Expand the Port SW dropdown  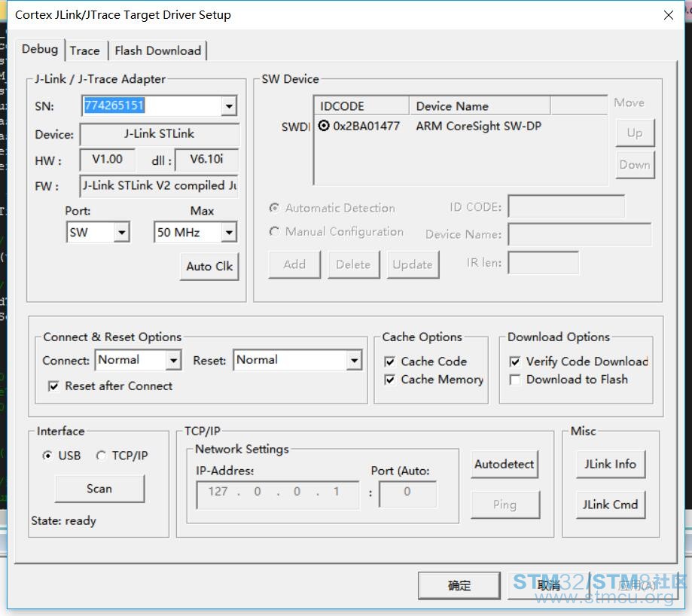[x=121, y=232]
